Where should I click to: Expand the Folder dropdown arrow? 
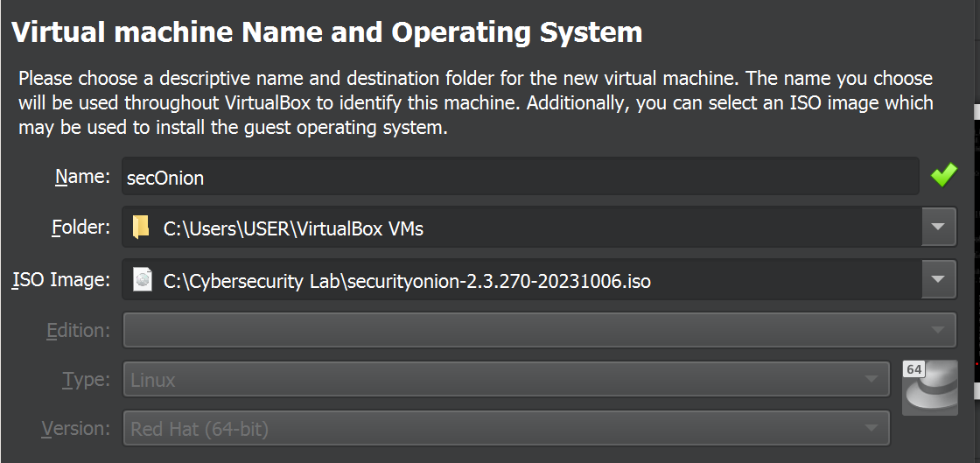(x=938, y=228)
